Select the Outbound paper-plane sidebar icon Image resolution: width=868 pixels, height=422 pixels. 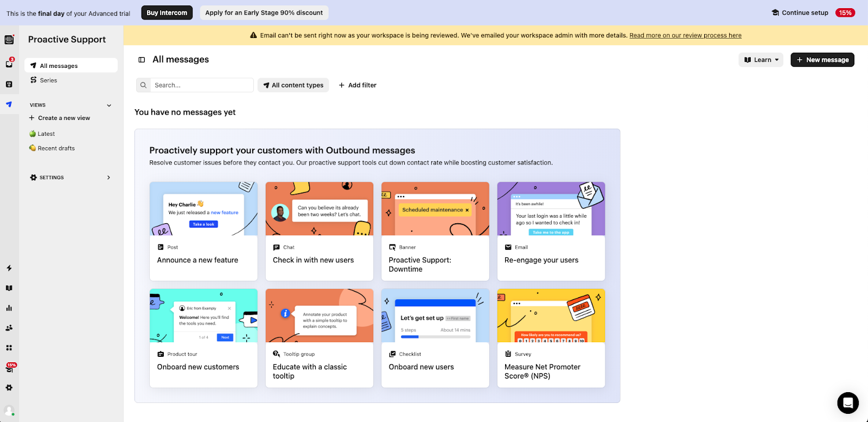click(x=9, y=104)
